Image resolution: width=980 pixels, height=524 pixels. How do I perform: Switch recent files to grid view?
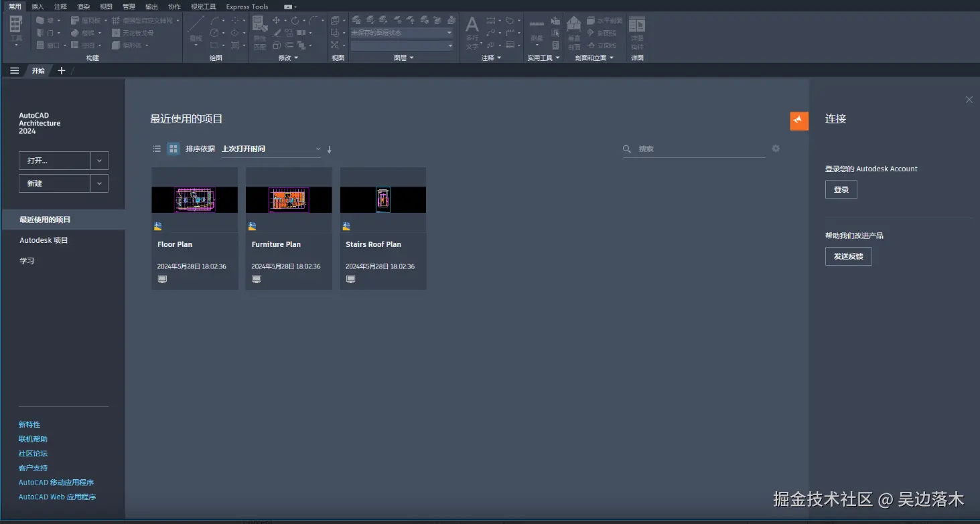(x=173, y=149)
